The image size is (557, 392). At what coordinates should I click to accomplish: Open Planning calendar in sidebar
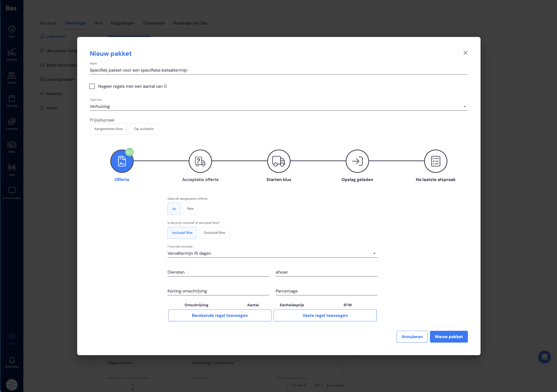pyautogui.click(x=12, y=101)
